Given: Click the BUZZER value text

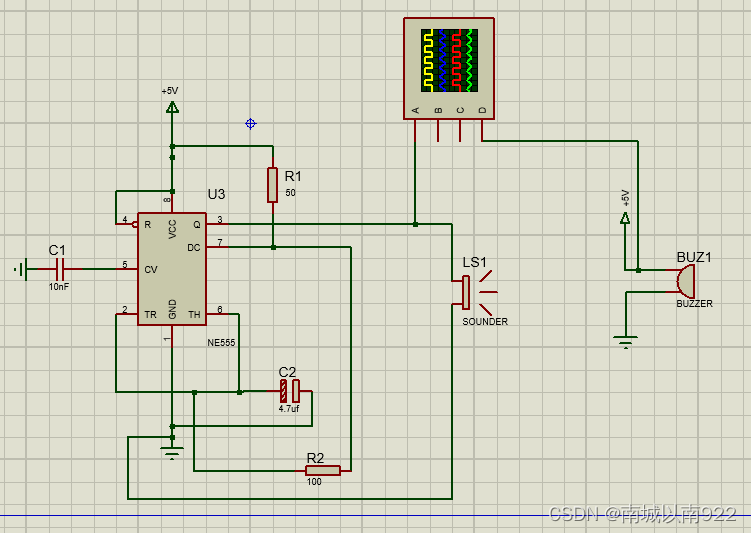Looking at the screenshot, I should point(694,304).
